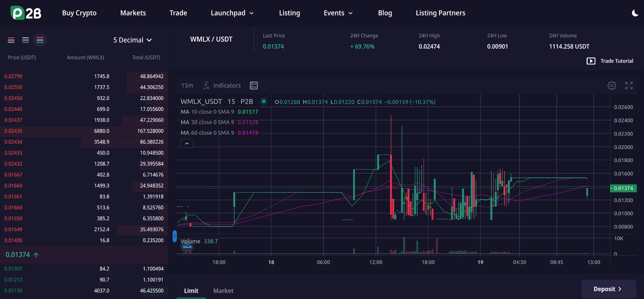Open the chart template layout icon
The height and width of the screenshot is (299, 644).
(x=254, y=86)
